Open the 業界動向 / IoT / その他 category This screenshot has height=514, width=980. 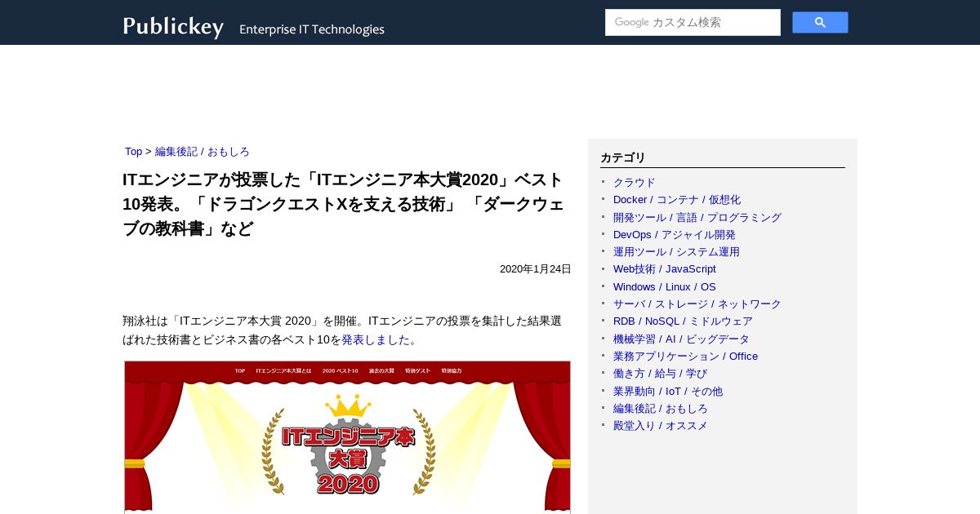click(x=668, y=392)
